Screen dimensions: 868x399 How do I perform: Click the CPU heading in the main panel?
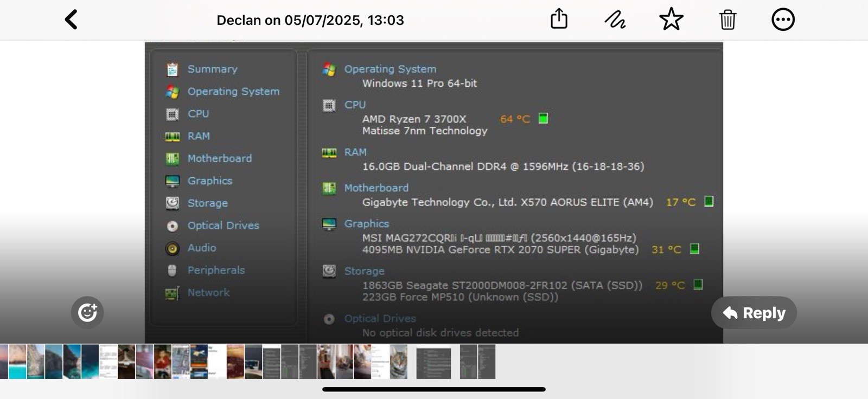(355, 105)
